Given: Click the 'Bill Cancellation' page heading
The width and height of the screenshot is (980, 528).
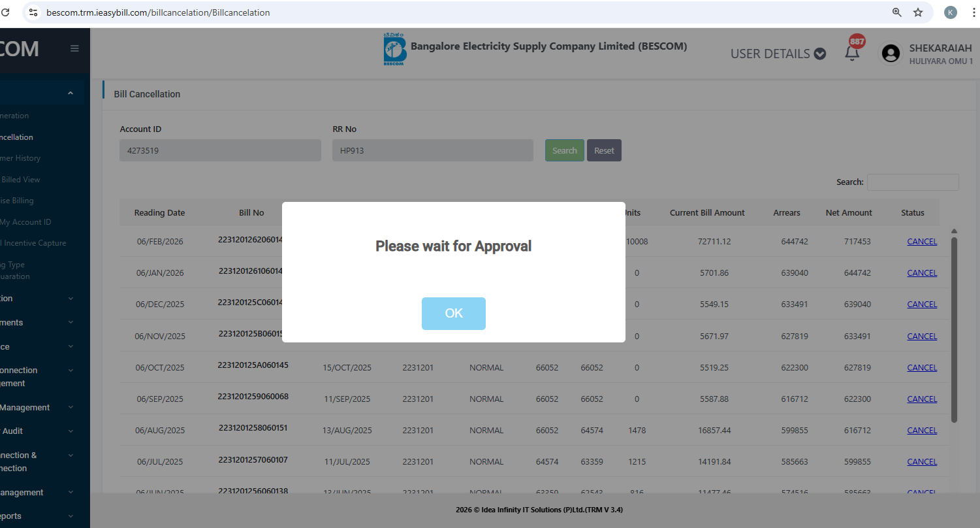Looking at the screenshot, I should [147, 94].
